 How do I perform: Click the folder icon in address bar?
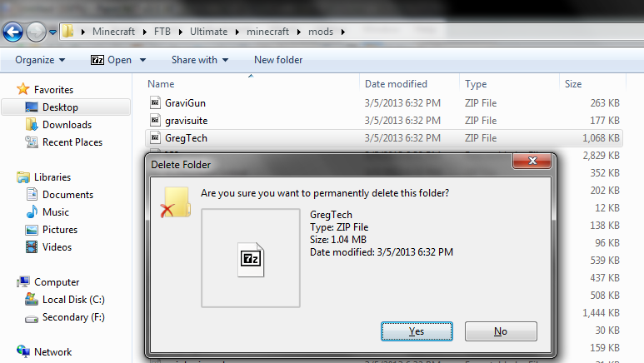pos(68,31)
